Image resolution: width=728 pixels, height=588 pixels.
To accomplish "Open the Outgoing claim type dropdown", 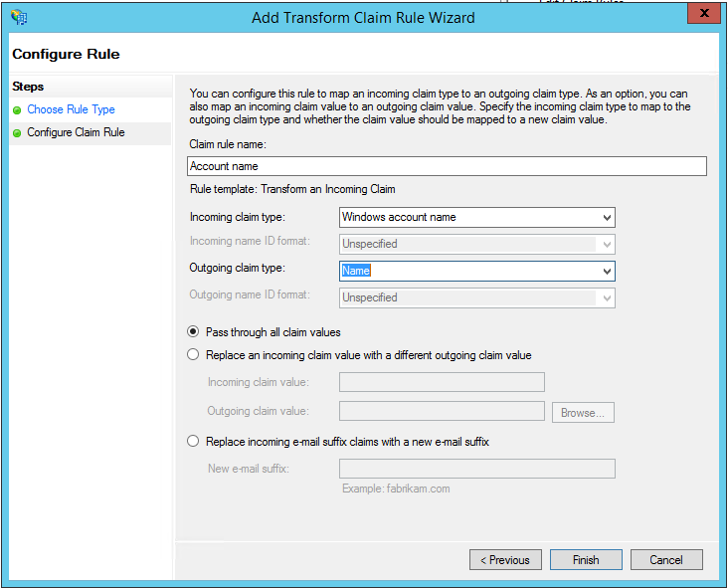I will (606, 271).
